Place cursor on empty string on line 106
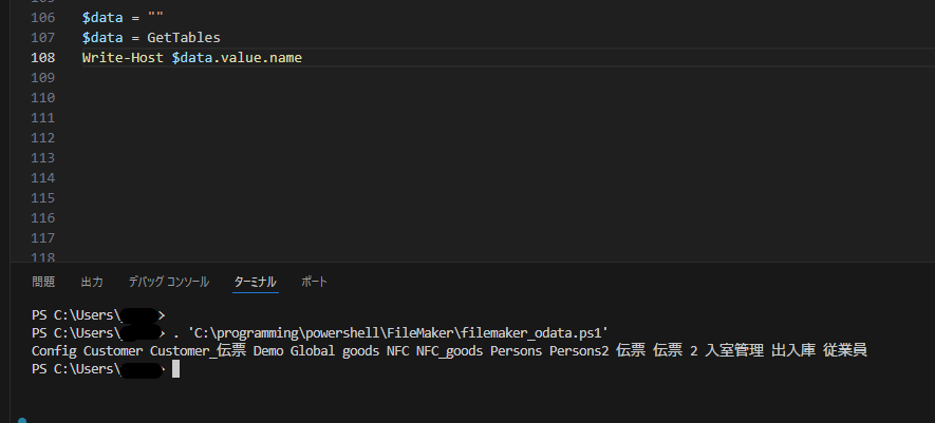This screenshot has width=936, height=424. point(154,18)
